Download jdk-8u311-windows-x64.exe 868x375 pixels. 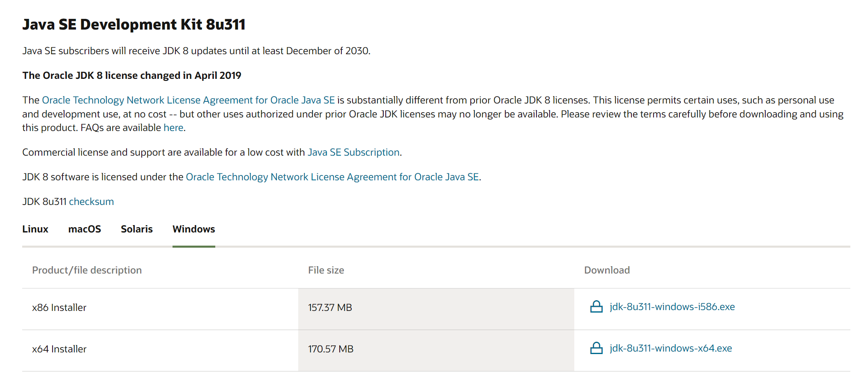tap(671, 348)
